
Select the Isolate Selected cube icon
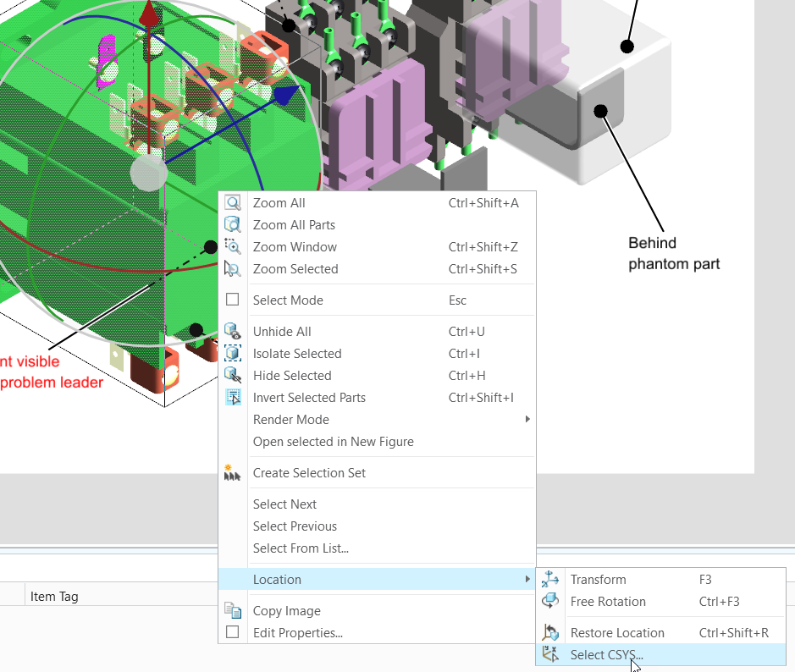click(x=233, y=353)
